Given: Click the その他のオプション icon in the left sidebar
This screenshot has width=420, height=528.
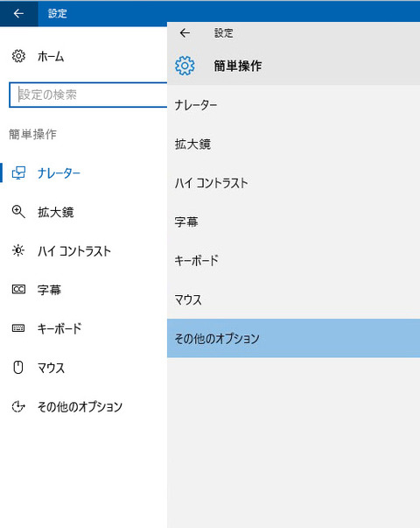Looking at the screenshot, I should [18, 406].
